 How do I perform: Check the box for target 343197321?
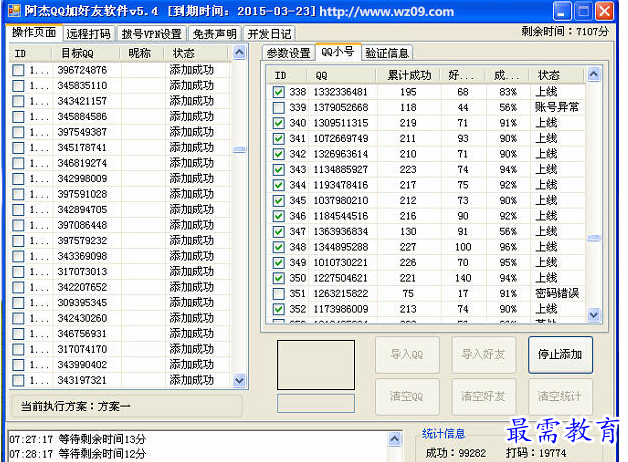pyautogui.click(x=18, y=380)
